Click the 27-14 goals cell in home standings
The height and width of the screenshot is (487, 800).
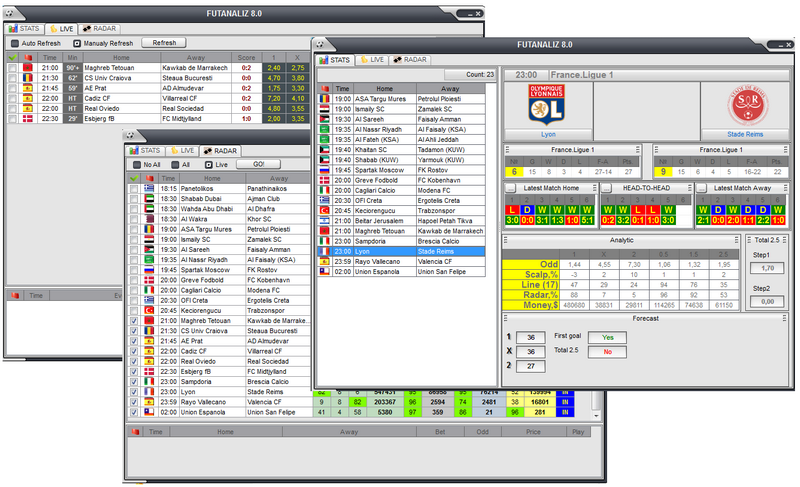coord(603,172)
